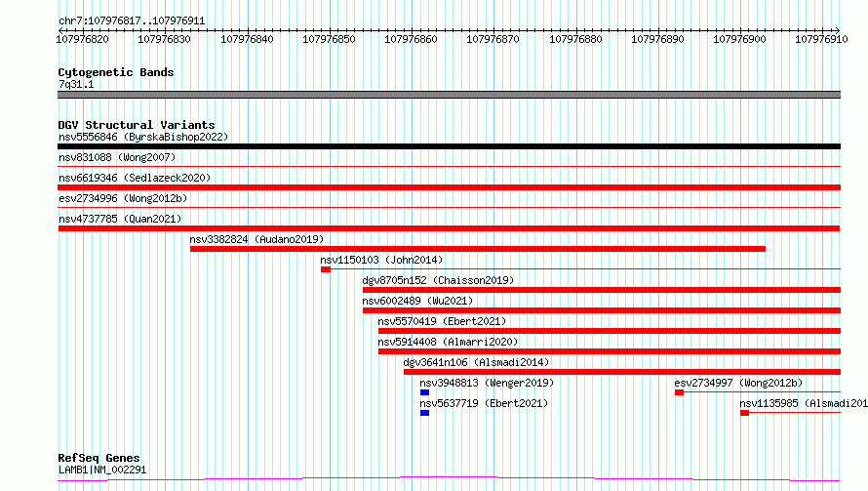Click the magenta LAMB1 gene line
Viewport: 868px width, 491px height.
point(449,479)
